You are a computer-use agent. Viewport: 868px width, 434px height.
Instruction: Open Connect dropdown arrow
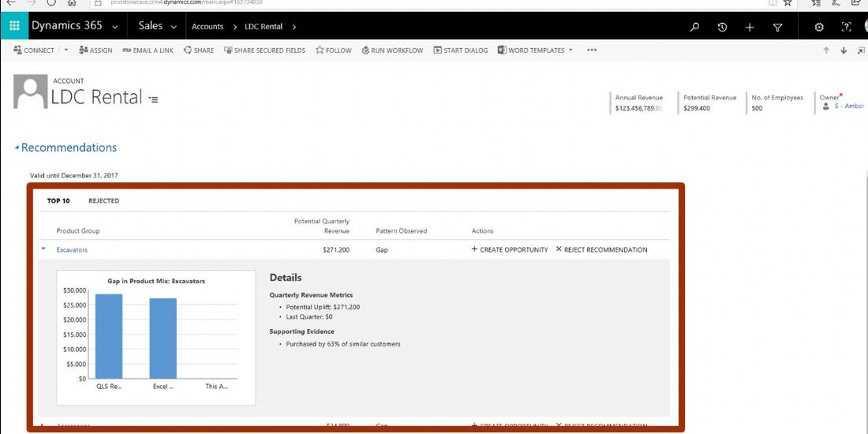pos(65,50)
